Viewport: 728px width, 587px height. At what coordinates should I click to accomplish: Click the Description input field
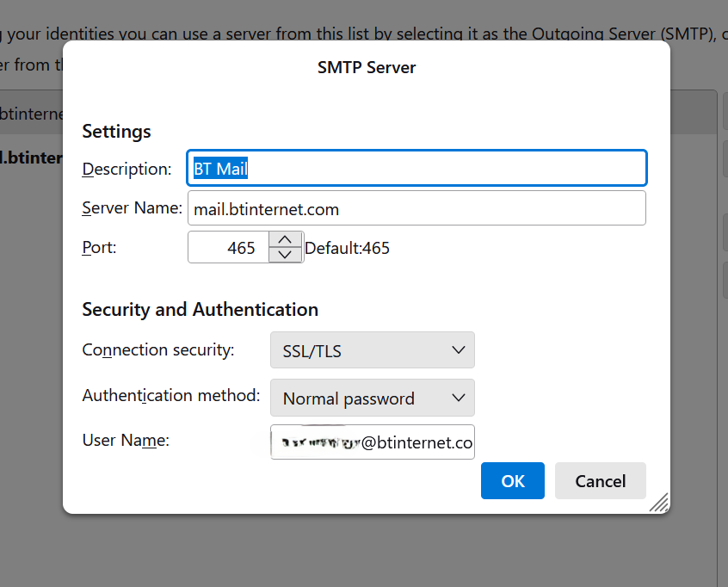pyautogui.click(x=416, y=168)
